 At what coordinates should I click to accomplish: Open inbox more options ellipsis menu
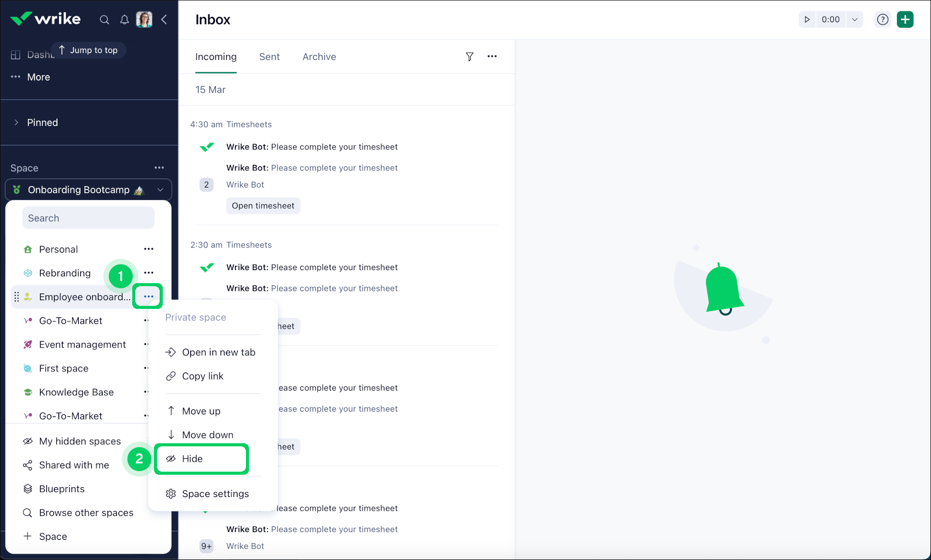(x=492, y=56)
